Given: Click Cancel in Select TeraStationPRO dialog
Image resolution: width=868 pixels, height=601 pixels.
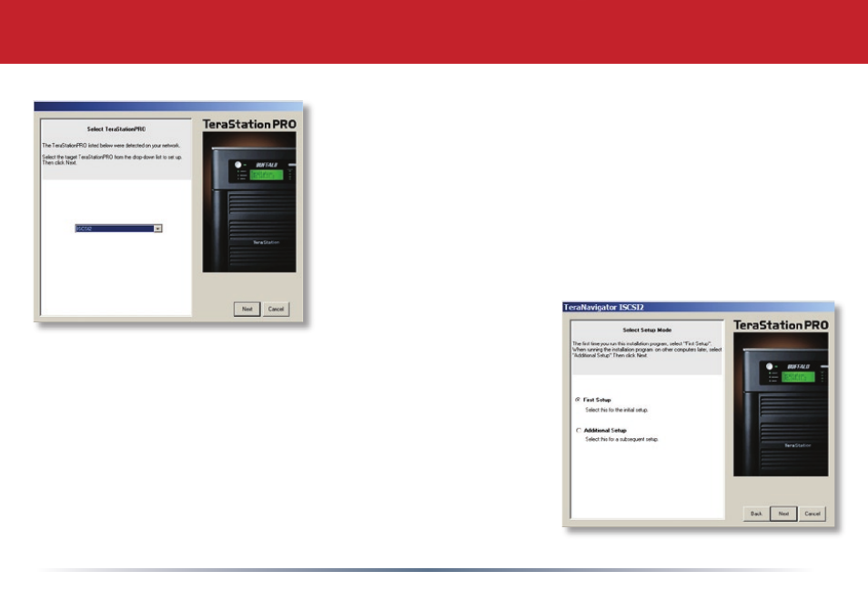Looking at the screenshot, I should coord(276,309).
